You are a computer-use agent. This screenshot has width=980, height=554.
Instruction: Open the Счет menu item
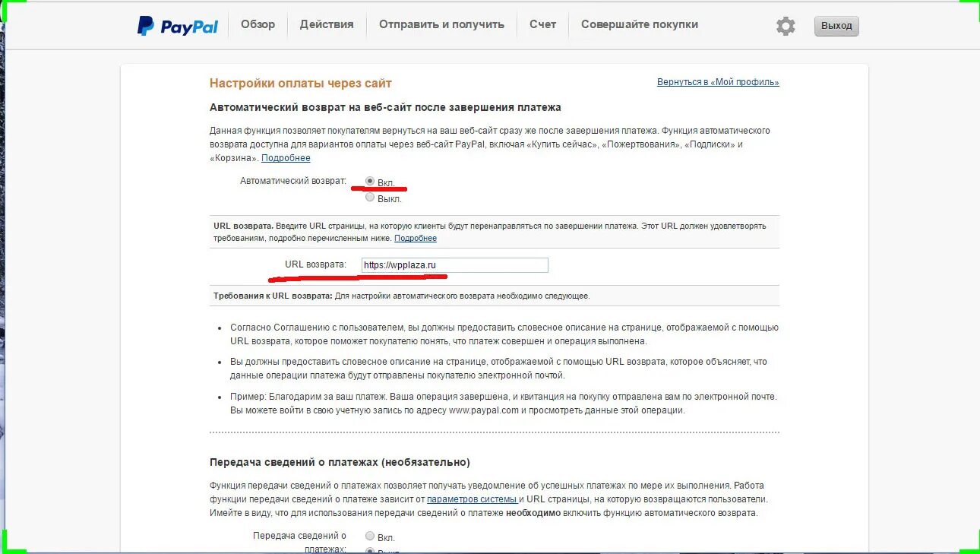[542, 24]
